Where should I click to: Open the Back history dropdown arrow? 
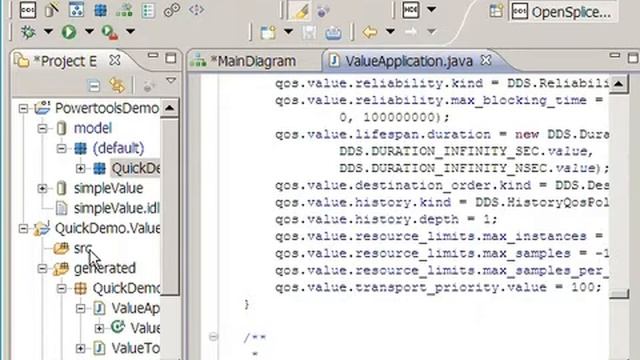[390, 31]
